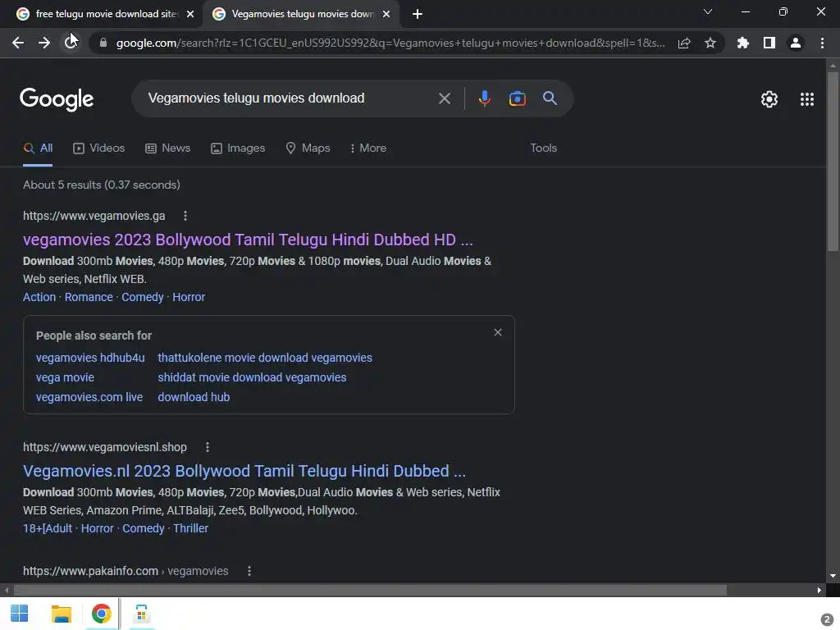The image size is (840, 630).
Task: Open Google apps grid
Action: tap(807, 99)
